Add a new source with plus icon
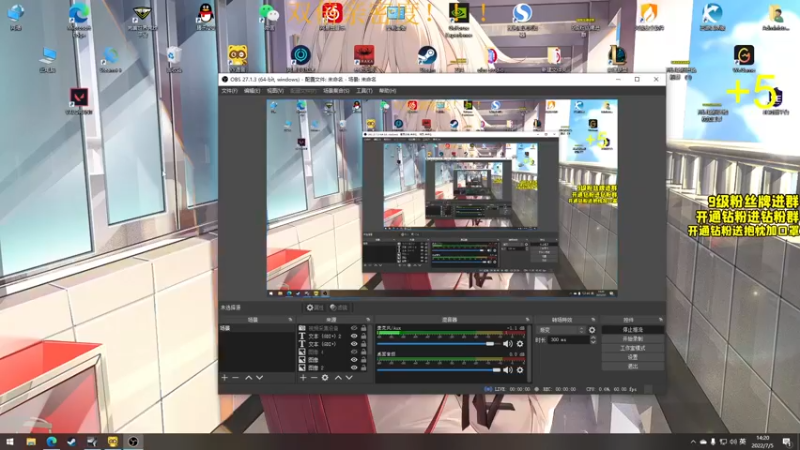This screenshot has width=800, height=450. coord(303,378)
